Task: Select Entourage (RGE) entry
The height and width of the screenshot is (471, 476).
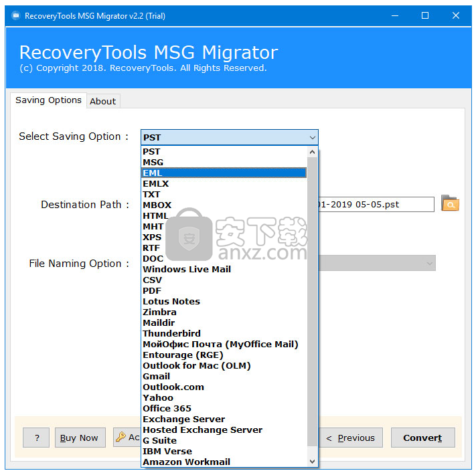Action: point(224,355)
